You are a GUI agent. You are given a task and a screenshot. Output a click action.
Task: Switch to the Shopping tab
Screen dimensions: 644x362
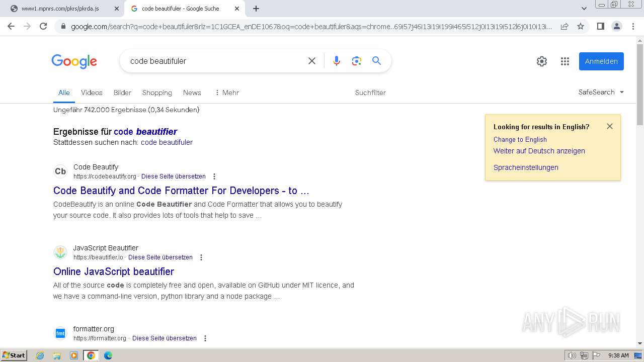click(x=157, y=93)
